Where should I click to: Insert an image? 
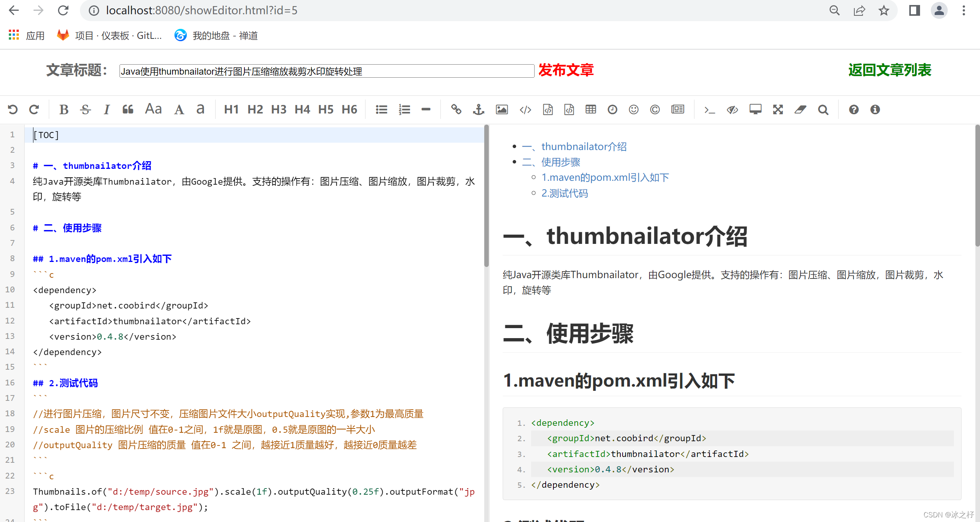click(502, 110)
